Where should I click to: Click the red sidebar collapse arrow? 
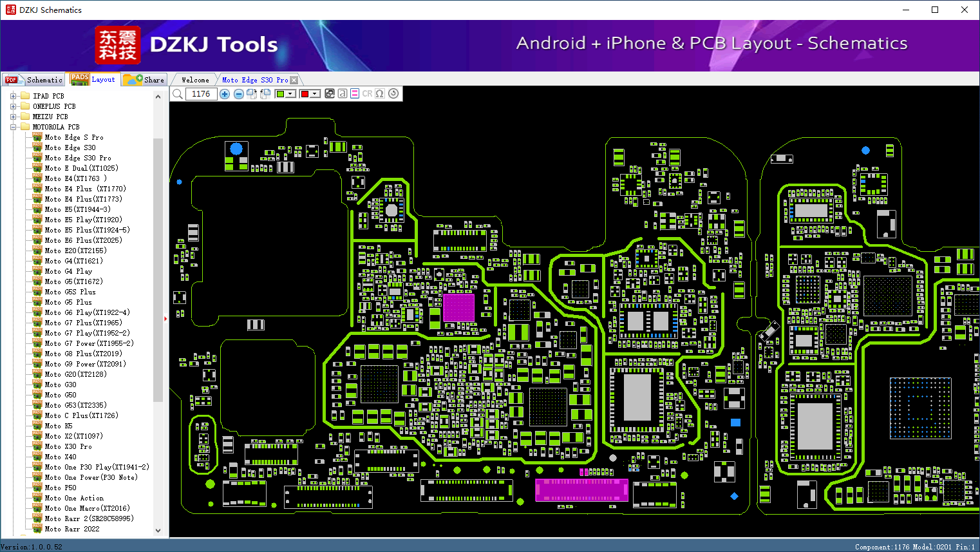(x=165, y=318)
